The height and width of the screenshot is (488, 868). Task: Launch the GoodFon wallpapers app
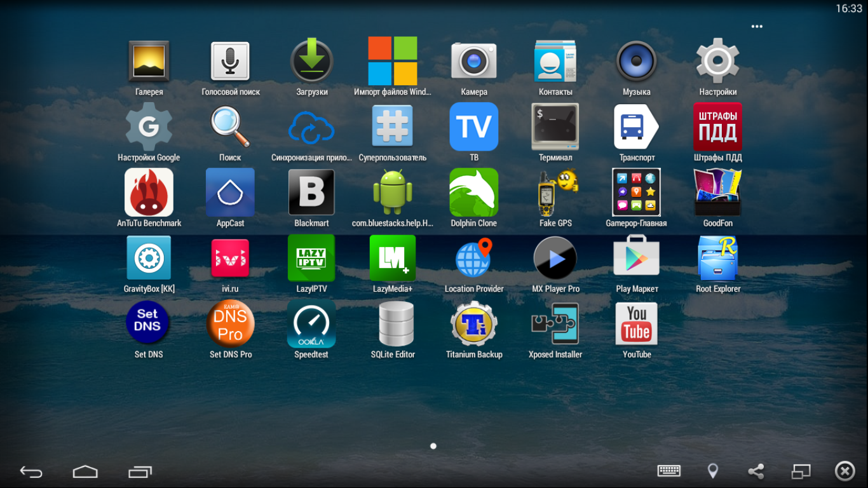718,192
